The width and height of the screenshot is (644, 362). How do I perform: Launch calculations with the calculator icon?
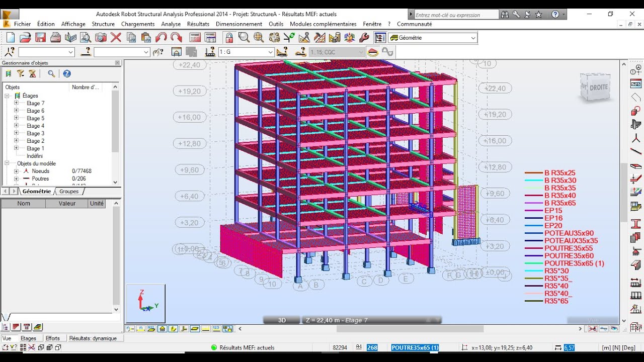coord(195,38)
